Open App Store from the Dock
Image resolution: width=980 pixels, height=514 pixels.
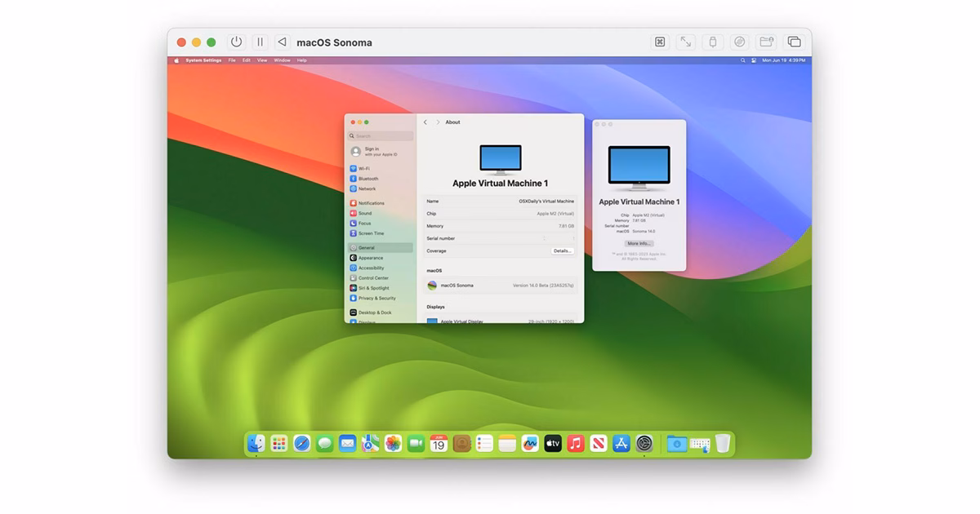[621, 443]
